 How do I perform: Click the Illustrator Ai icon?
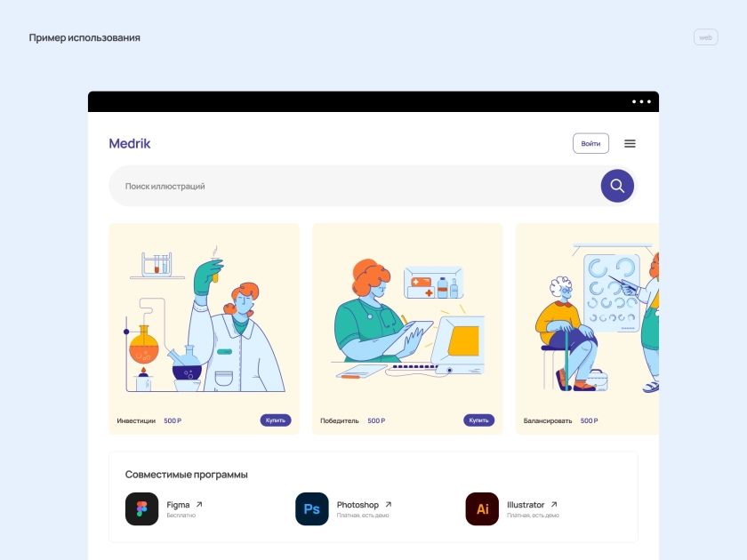[482, 508]
